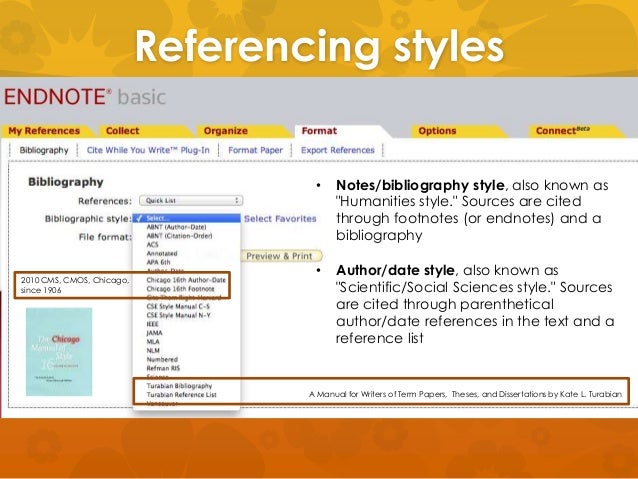Choose Chicago 16th Author-Date style
Image resolution: width=638 pixels, height=479 pixels.
pyautogui.click(x=186, y=280)
